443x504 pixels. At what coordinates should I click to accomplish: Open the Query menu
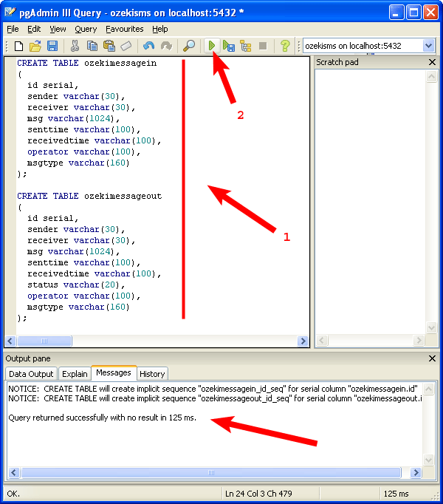pyautogui.click(x=86, y=30)
